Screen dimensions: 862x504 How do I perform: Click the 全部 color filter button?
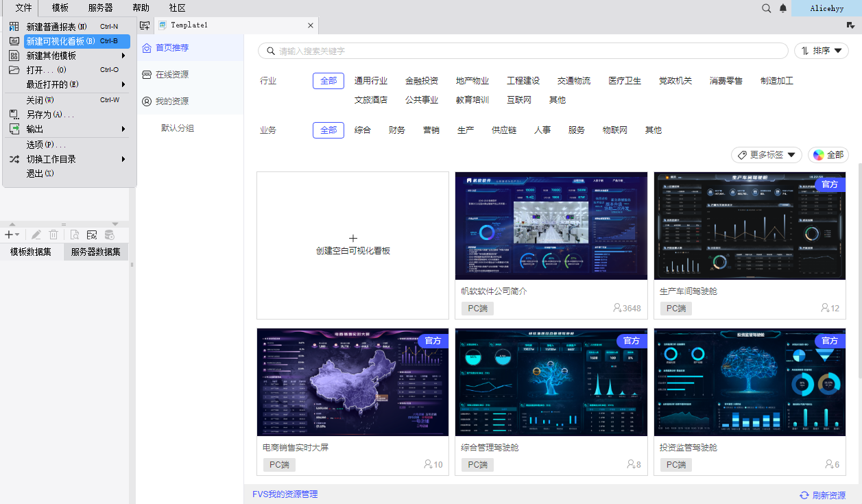(828, 155)
